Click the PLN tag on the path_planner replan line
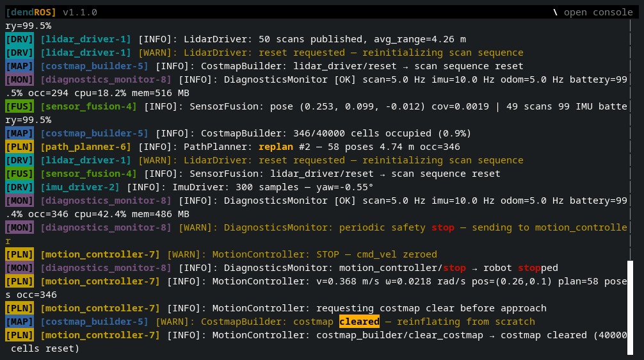 (x=19, y=147)
